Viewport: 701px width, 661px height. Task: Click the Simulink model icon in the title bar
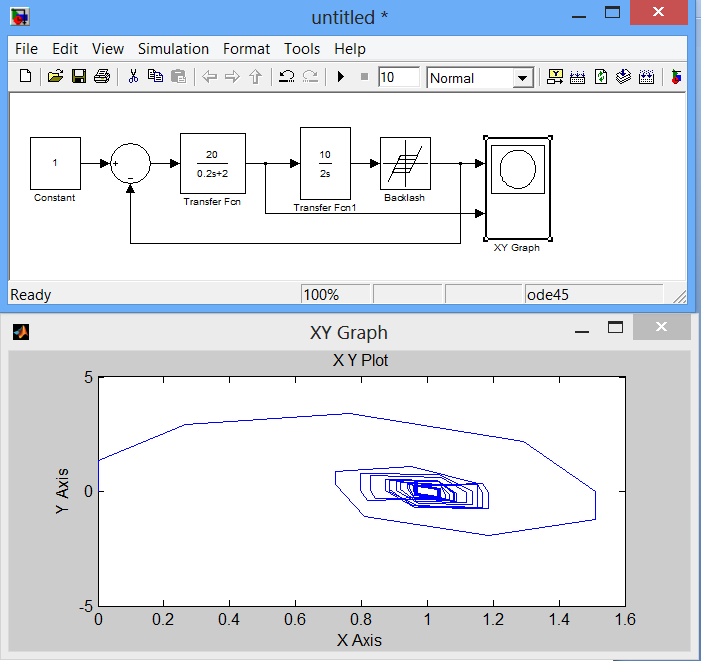[20, 17]
